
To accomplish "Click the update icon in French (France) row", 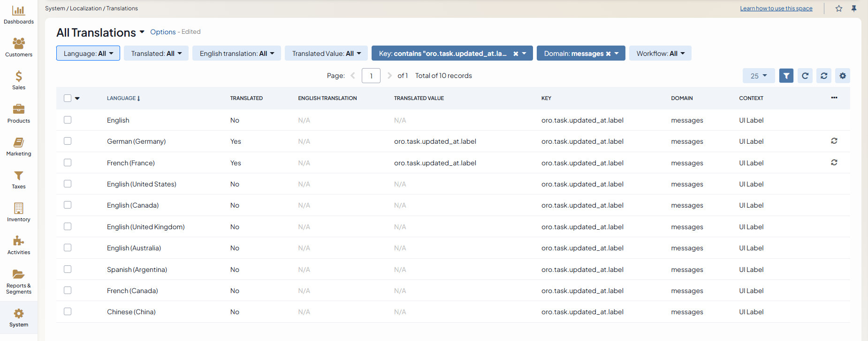I will (x=834, y=163).
